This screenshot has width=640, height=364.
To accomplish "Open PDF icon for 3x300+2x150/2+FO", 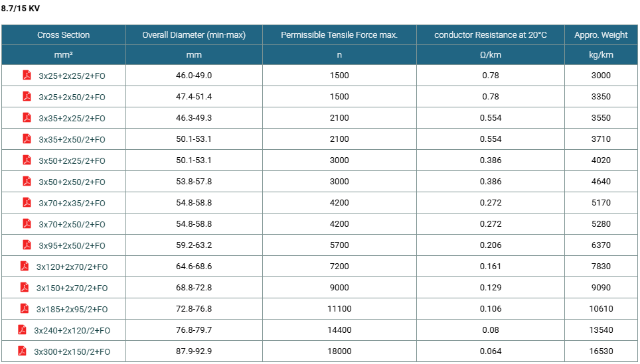I will point(22,351).
